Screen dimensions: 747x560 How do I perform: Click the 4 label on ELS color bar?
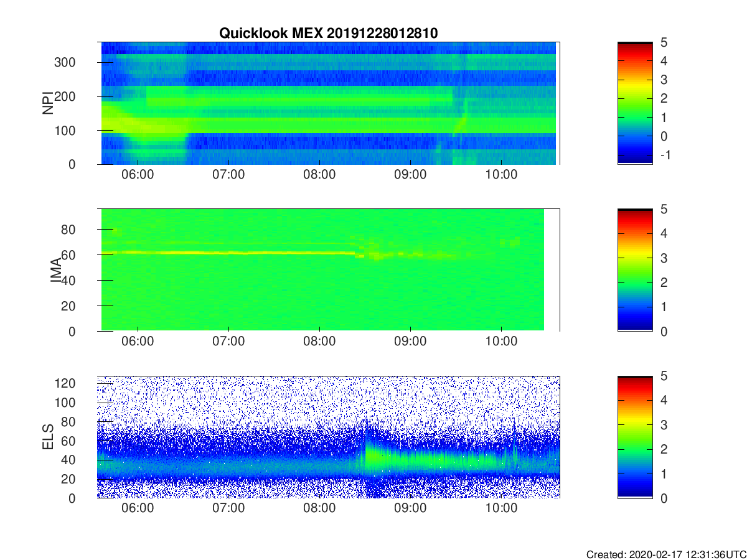(x=664, y=400)
